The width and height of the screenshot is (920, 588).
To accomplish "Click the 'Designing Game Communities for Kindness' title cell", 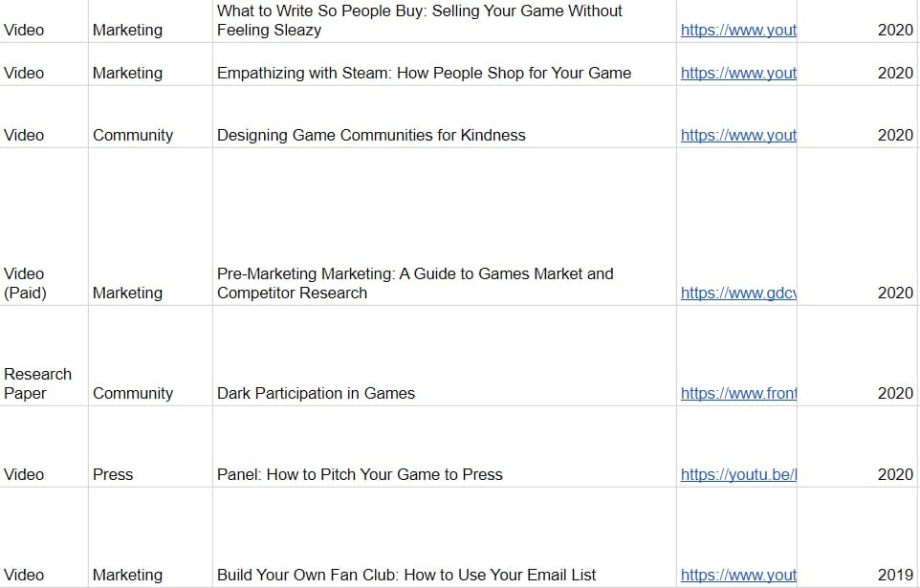I will pyautogui.click(x=371, y=135).
